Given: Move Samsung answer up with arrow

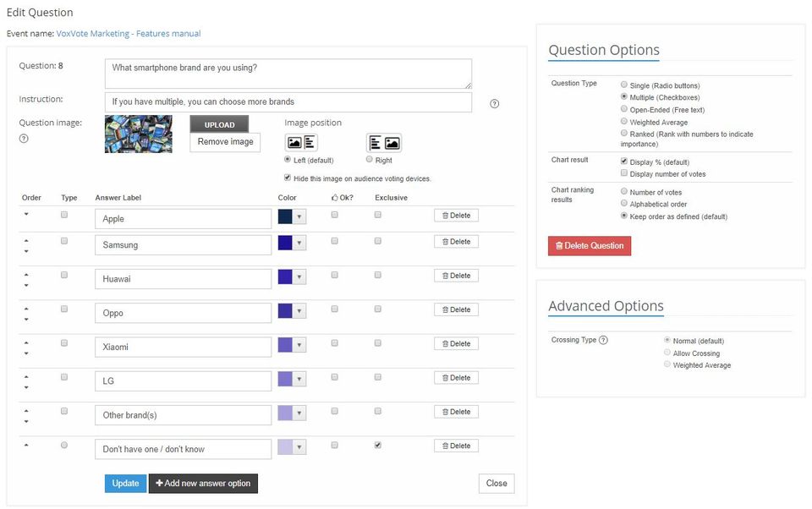Looking at the screenshot, I should [25, 240].
